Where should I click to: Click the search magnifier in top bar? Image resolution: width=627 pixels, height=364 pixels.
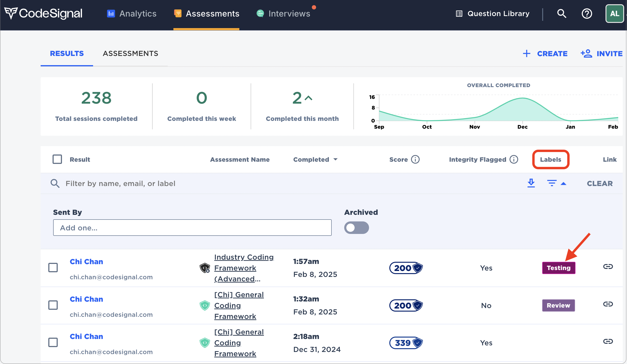562,13
